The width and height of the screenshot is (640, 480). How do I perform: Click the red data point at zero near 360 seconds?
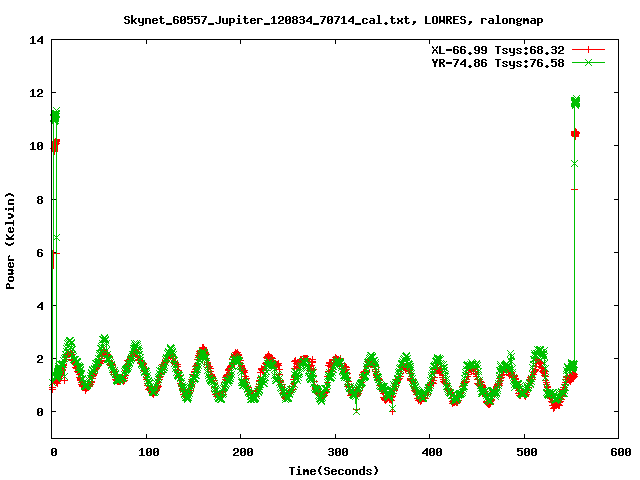pos(392,412)
